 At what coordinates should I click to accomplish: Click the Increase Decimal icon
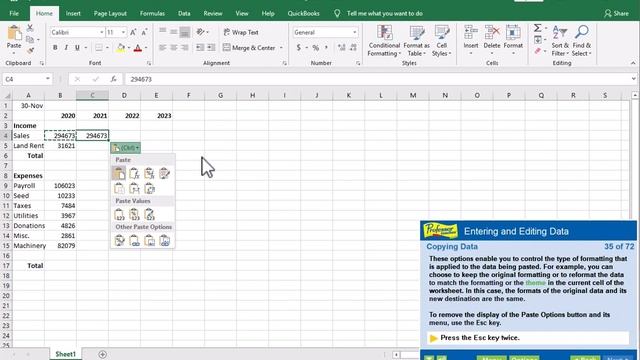coord(342,48)
